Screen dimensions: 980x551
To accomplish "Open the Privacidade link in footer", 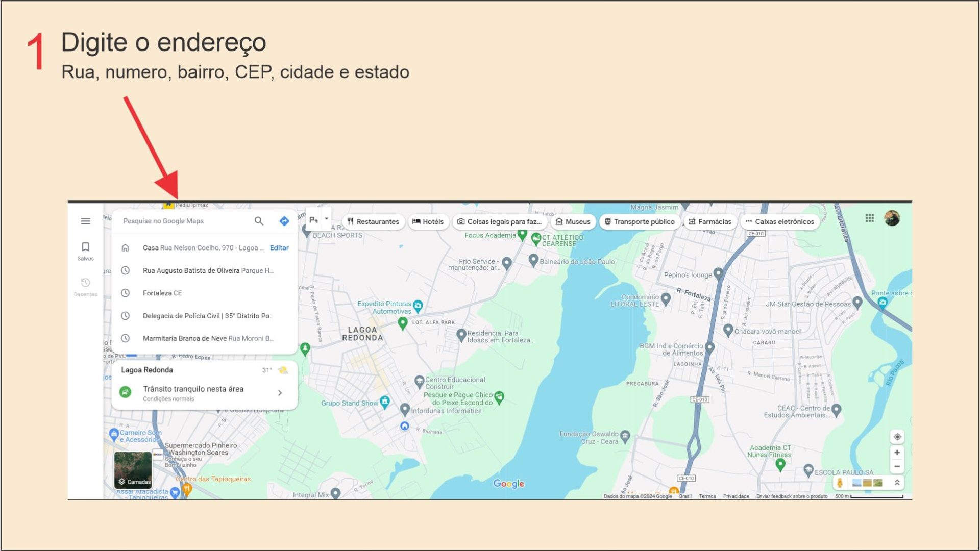I will click(736, 496).
